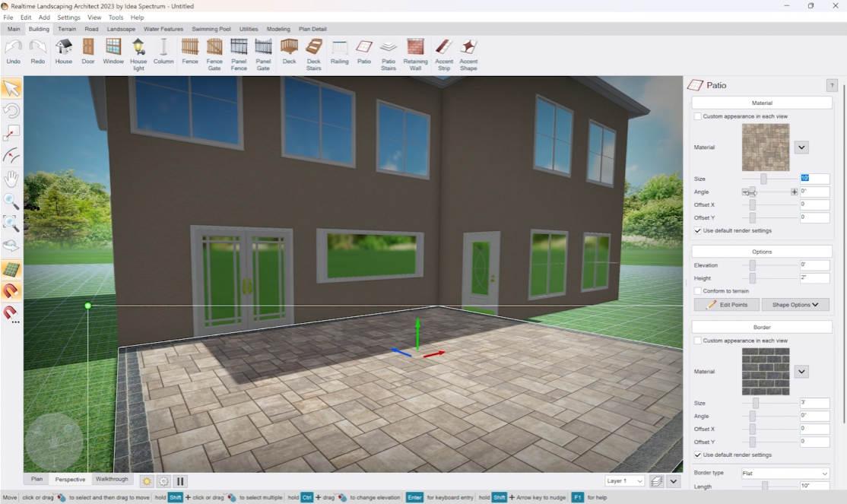Click the border Size slider
This screenshot has width=847, height=504.
pos(756,403)
